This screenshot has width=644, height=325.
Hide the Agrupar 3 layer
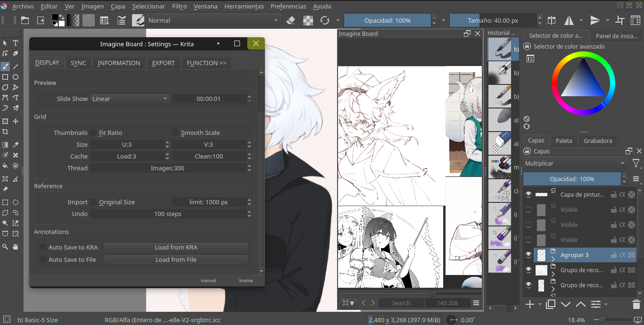pos(528,255)
